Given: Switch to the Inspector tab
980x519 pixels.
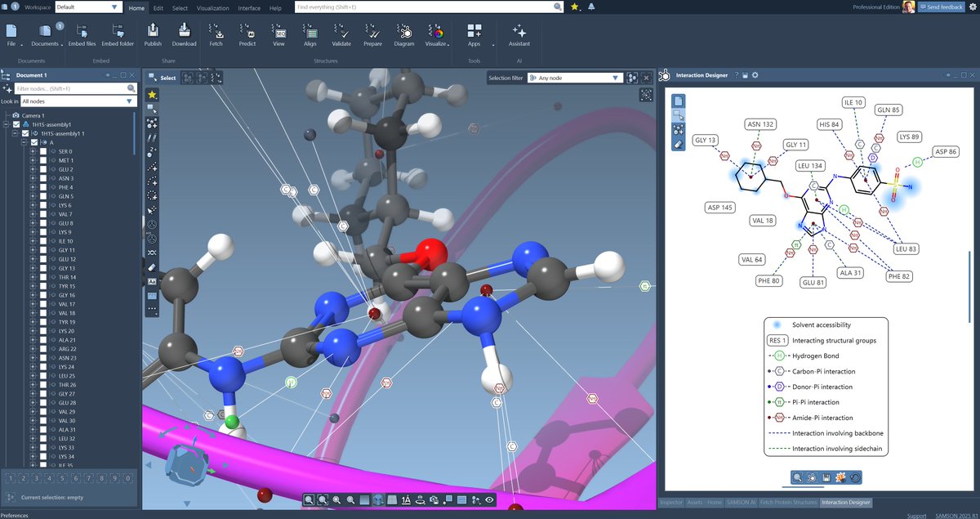Looking at the screenshot, I should pyautogui.click(x=670, y=502).
